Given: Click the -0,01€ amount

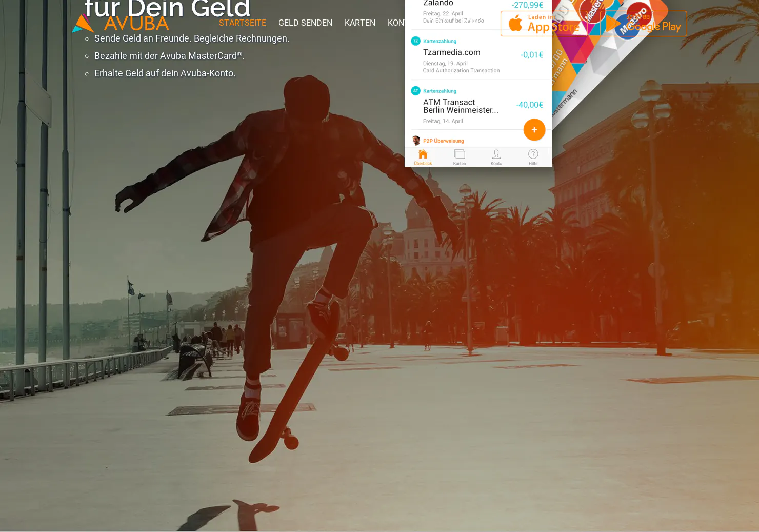Looking at the screenshot, I should (x=532, y=55).
